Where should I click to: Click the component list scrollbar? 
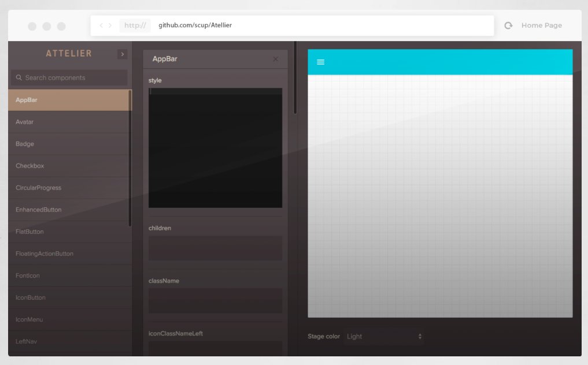[x=130, y=158]
